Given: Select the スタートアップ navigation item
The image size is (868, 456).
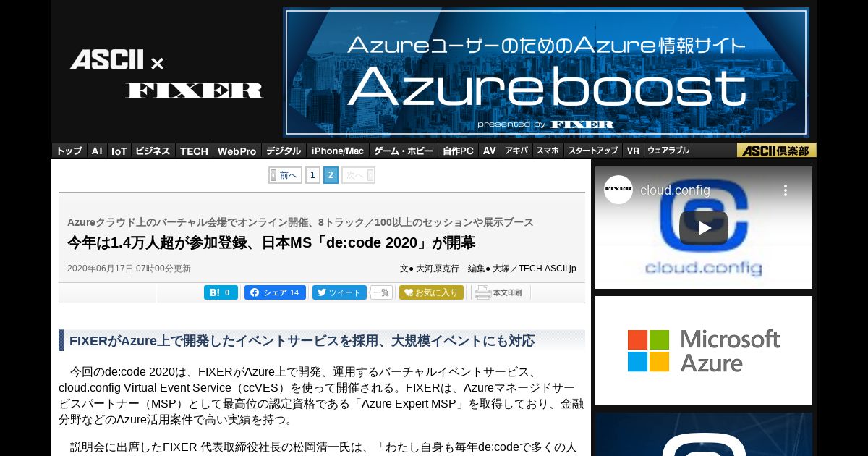Looking at the screenshot, I should click(593, 151).
